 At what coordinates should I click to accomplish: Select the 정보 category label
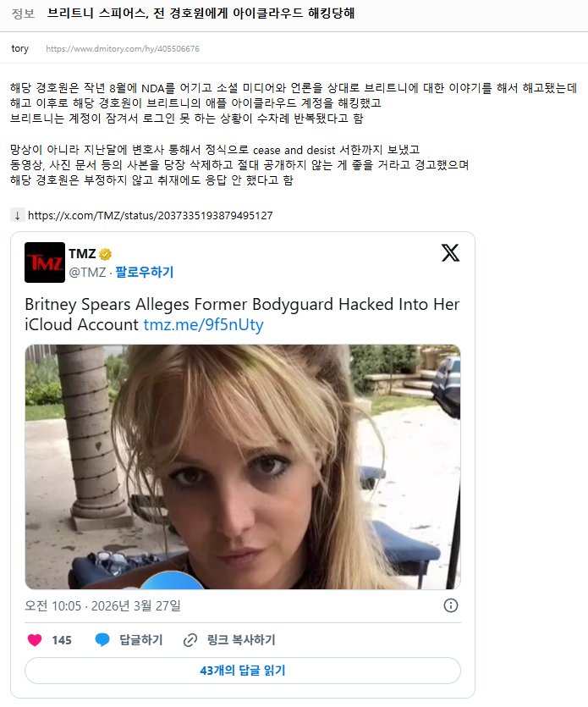tap(23, 14)
